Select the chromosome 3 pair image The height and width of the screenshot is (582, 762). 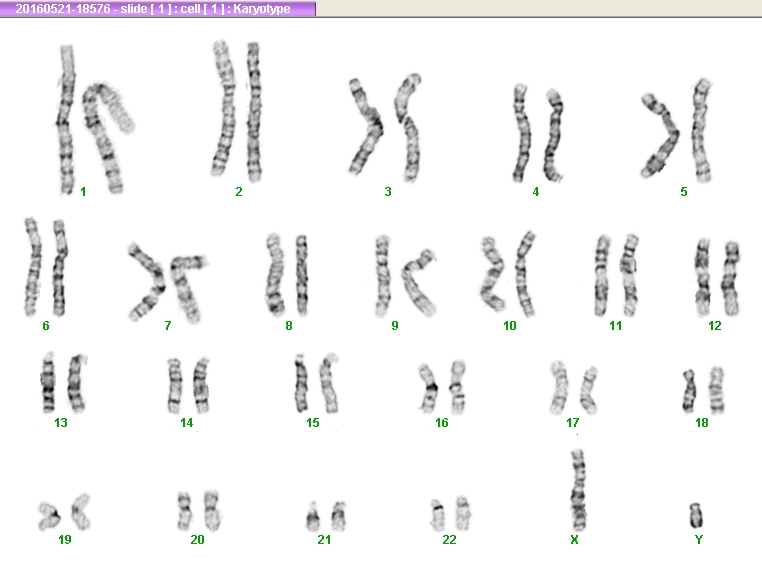385,127
